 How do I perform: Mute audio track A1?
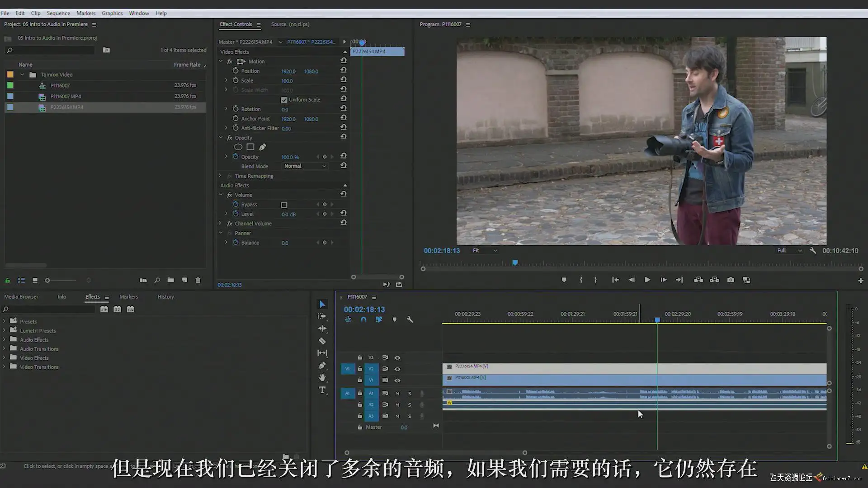click(x=397, y=394)
